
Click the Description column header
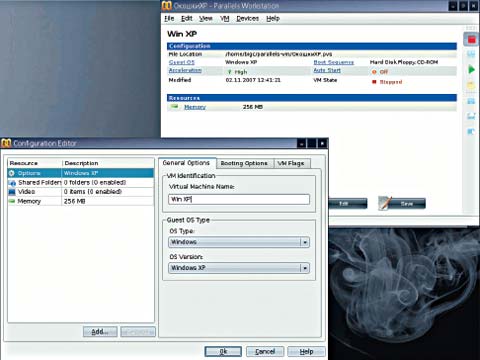click(x=108, y=163)
